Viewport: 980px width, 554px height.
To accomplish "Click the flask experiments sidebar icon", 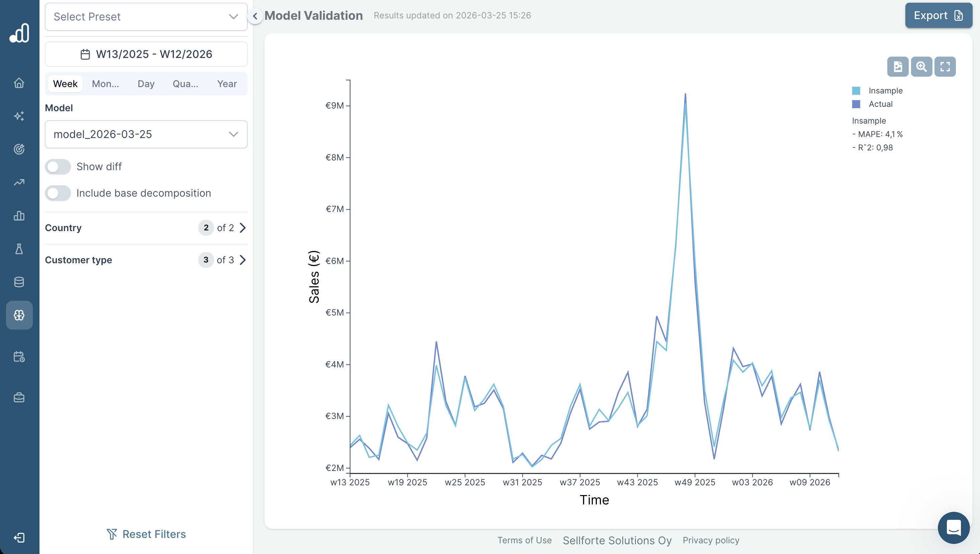I will 19,249.
